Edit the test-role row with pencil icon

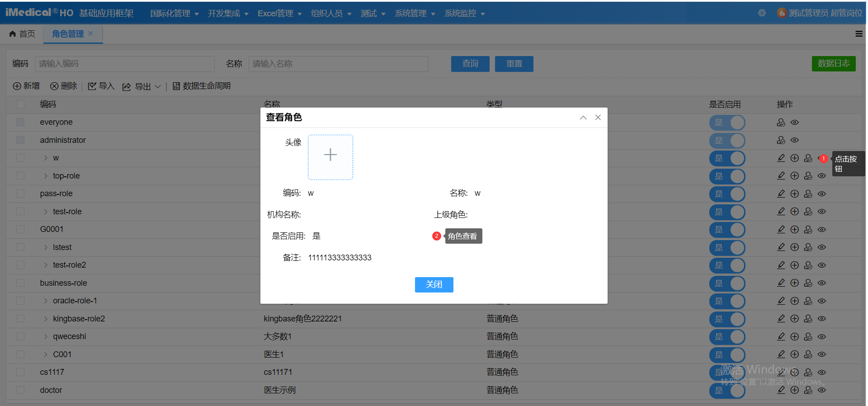(781, 211)
